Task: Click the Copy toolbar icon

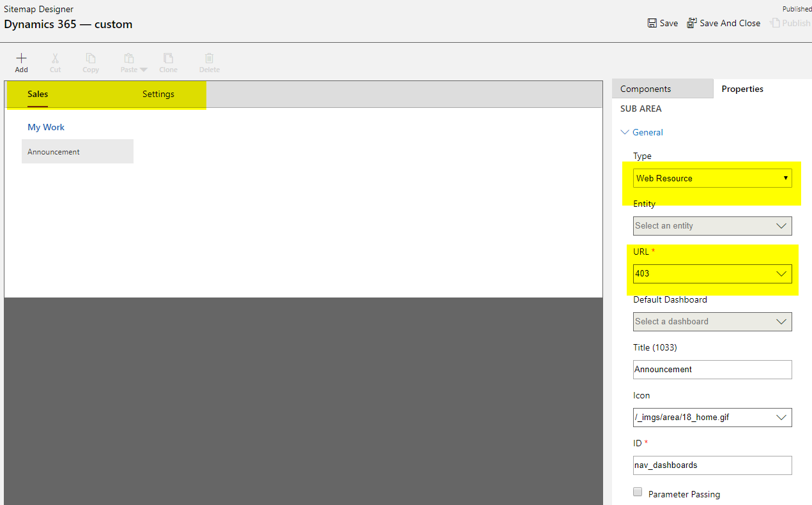Action: pyautogui.click(x=90, y=62)
